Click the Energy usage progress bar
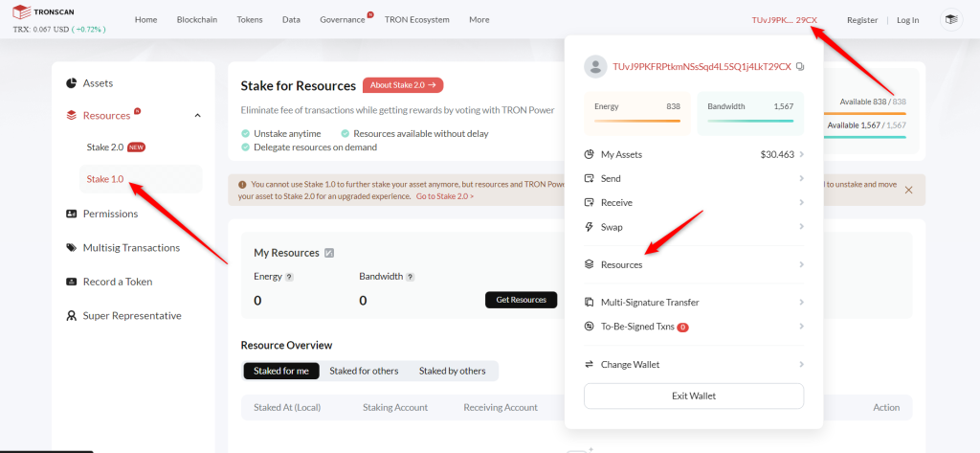The image size is (980, 453). coord(636,121)
